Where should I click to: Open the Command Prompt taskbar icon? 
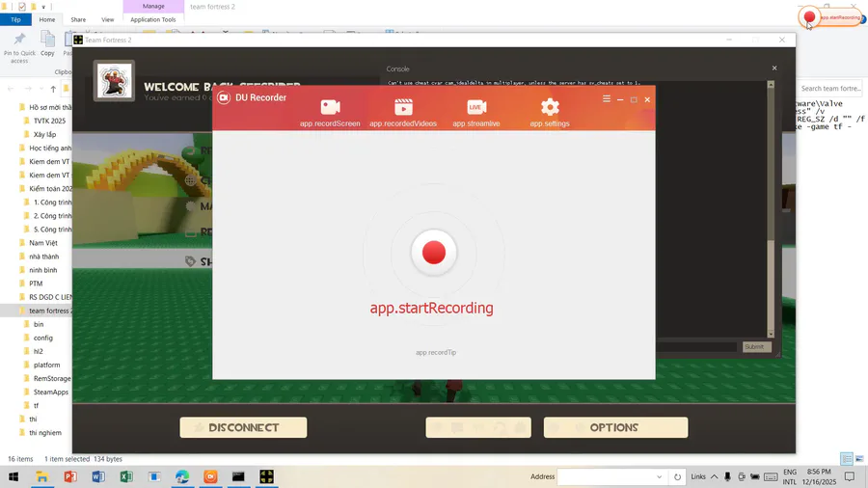coord(238,476)
